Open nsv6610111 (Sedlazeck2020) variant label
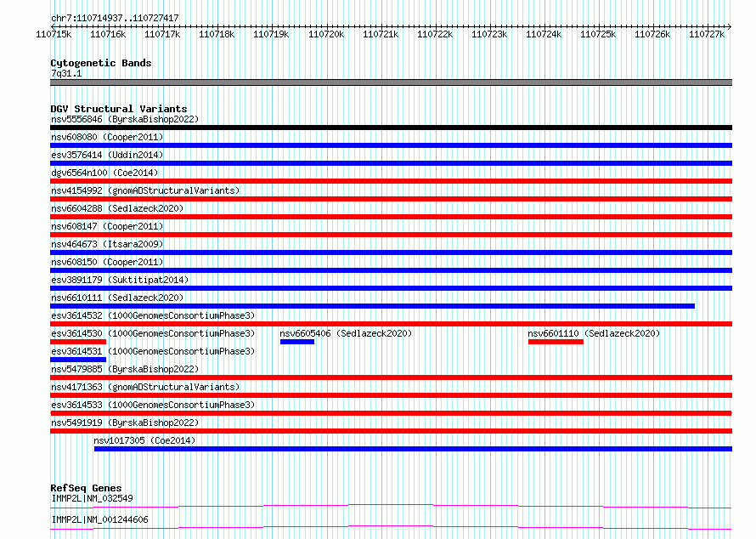This screenshot has height=539, width=756. [x=117, y=298]
